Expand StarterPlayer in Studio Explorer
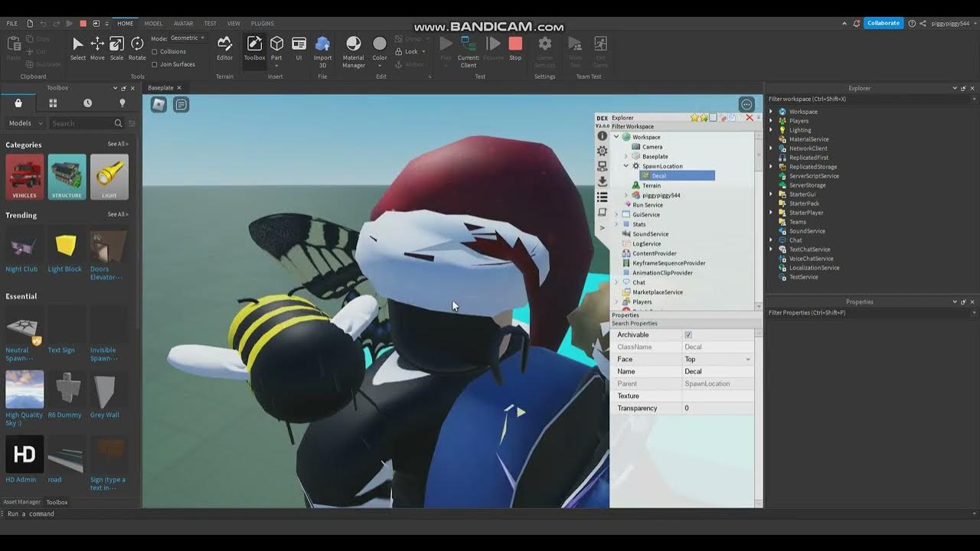Viewport: 980px width, 551px height. (771, 213)
